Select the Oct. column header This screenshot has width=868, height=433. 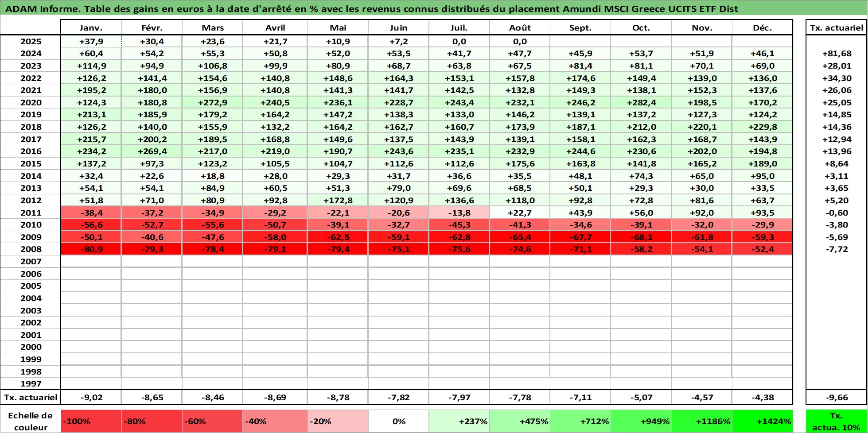click(x=641, y=27)
